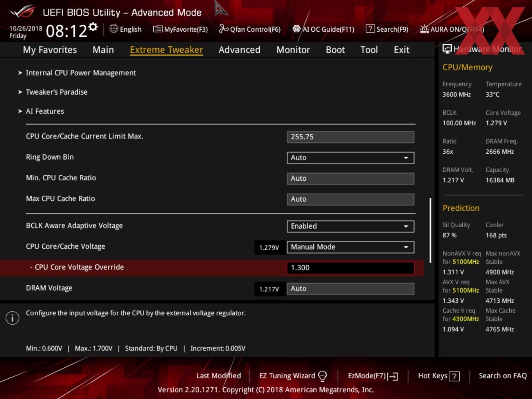This screenshot has height=399, width=532.
Task: Switch to the Main tab
Action: pos(103,50)
